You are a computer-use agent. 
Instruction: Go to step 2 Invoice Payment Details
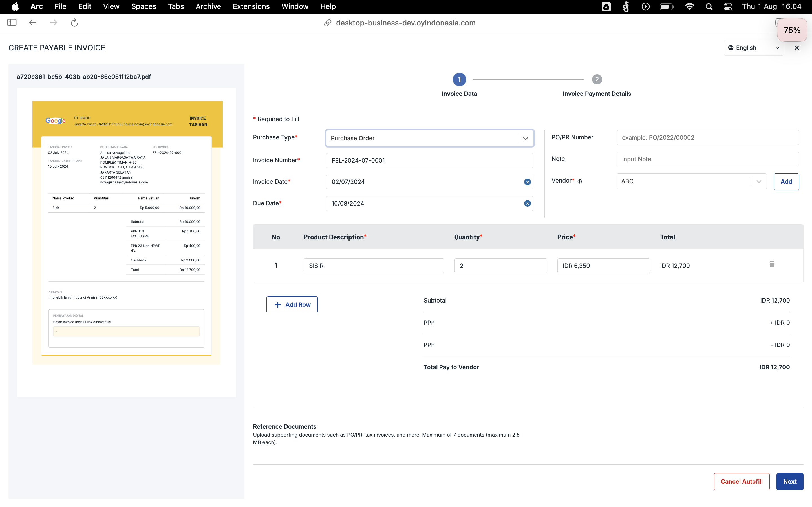(x=597, y=80)
